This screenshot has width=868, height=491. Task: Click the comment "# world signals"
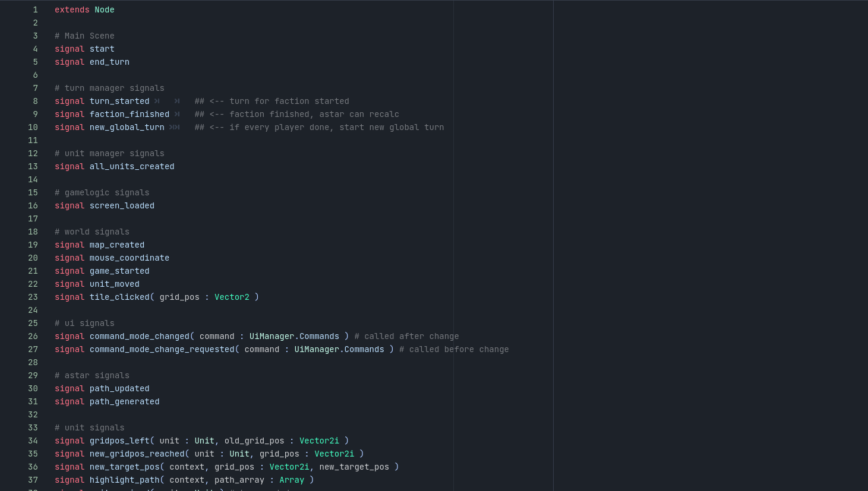tap(92, 232)
